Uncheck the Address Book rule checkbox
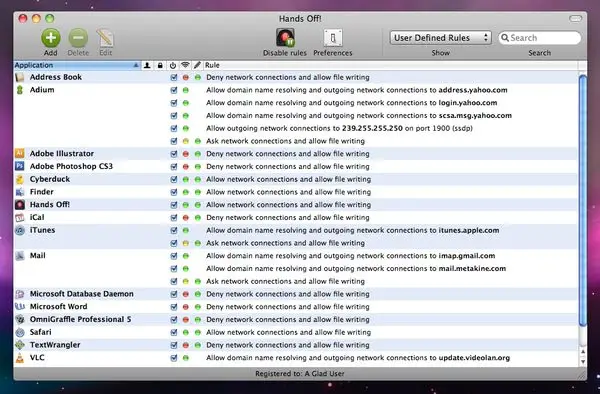The image size is (600, 394). (174, 77)
